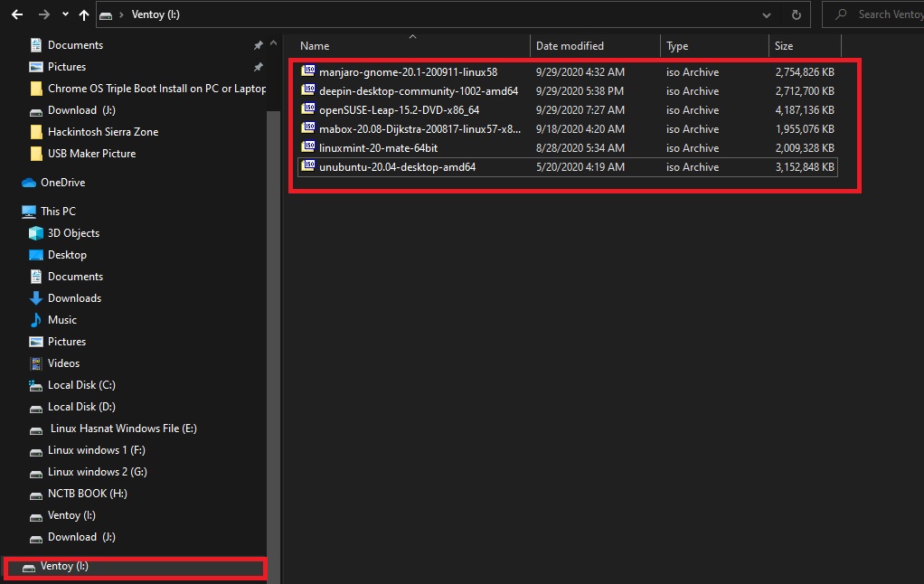Click the navigation pane scroll-up arrow

(273, 43)
